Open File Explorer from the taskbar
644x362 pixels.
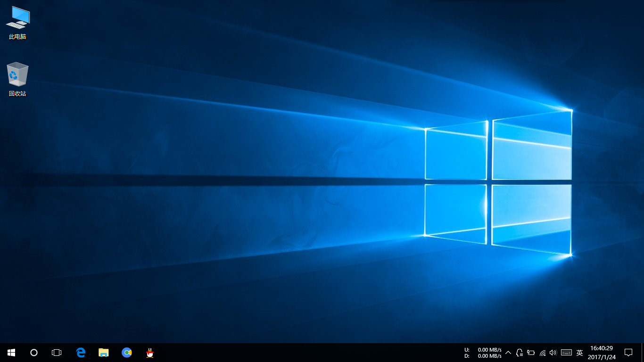[103, 352]
